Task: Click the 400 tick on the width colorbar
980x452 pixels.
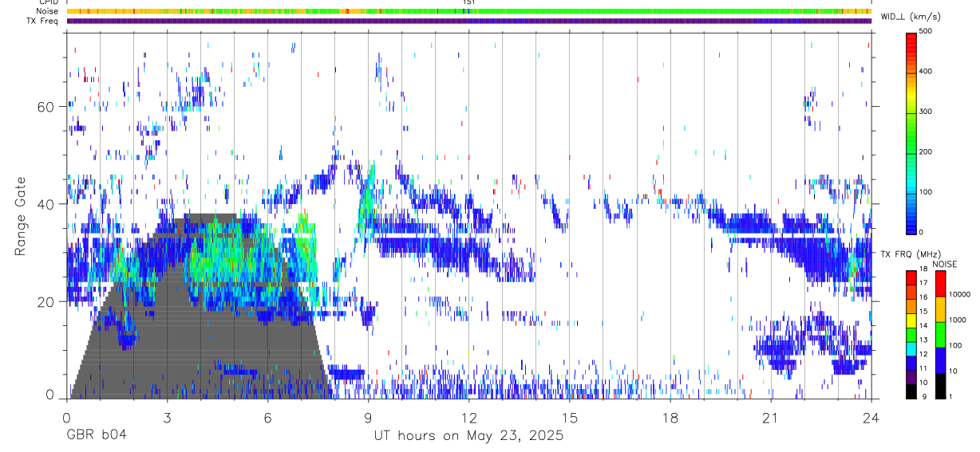Action: coord(926,71)
